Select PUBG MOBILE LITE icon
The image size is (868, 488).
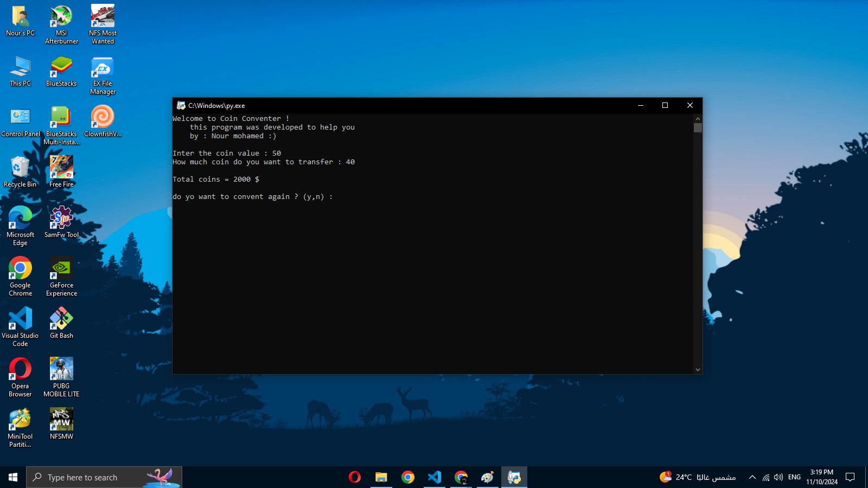pyautogui.click(x=61, y=378)
